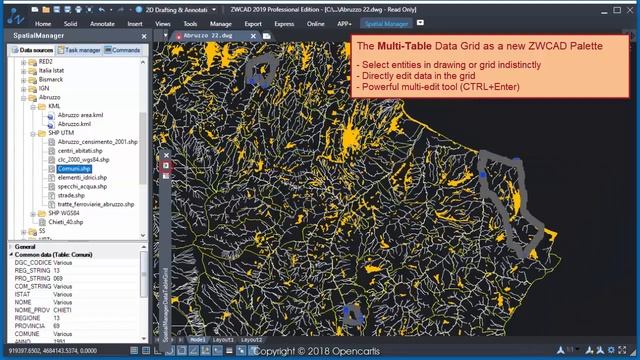Switch to the Task manager tab

coord(79,50)
